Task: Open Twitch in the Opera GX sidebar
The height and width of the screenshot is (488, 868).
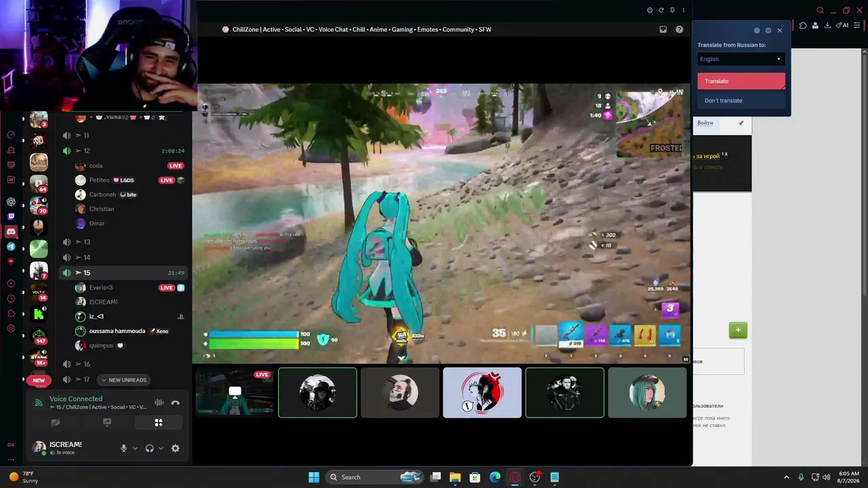Action: (11, 216)
